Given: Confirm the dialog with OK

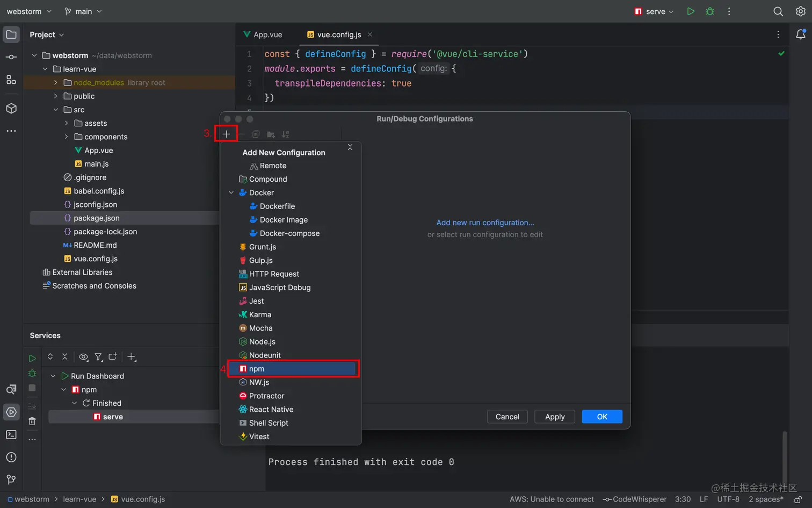Looking at the screenshot, I should (x=602, y=417).
